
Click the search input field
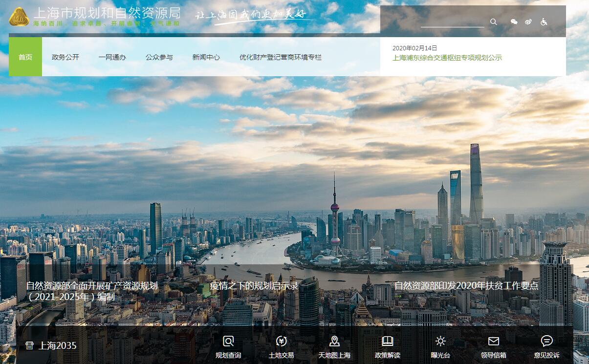tap(453, 21)
